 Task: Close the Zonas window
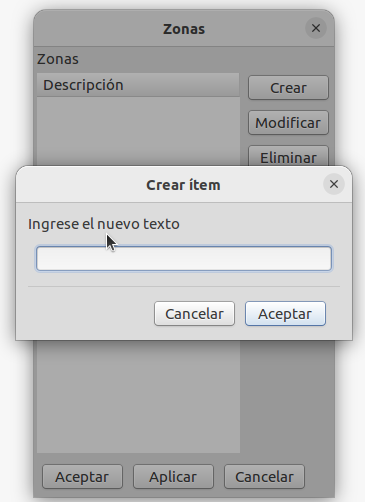coord(316,28)
